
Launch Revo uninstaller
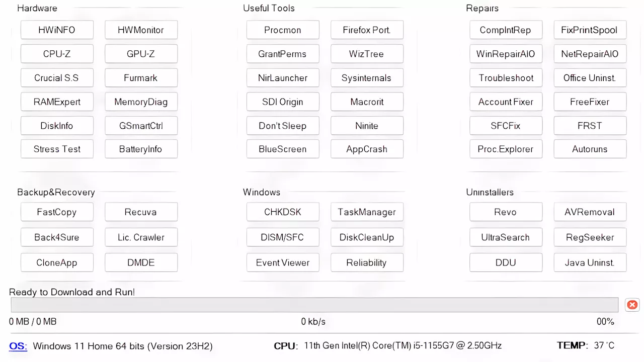coord(506,212)
